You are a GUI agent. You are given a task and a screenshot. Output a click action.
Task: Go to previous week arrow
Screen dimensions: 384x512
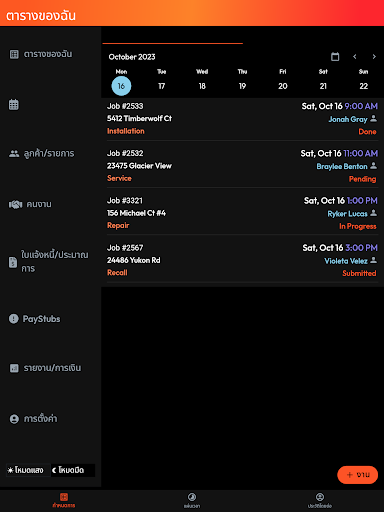click(x=355, y=57)
